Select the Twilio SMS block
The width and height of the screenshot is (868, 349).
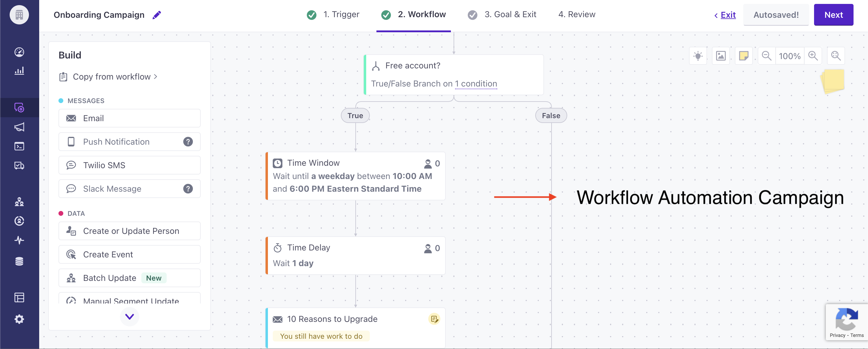coord(129,165)
